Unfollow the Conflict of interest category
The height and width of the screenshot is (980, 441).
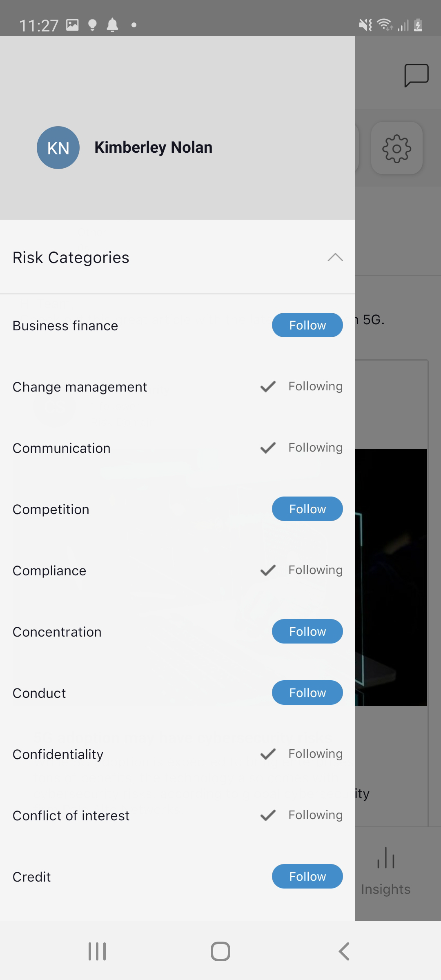click(x=301, y=815)
